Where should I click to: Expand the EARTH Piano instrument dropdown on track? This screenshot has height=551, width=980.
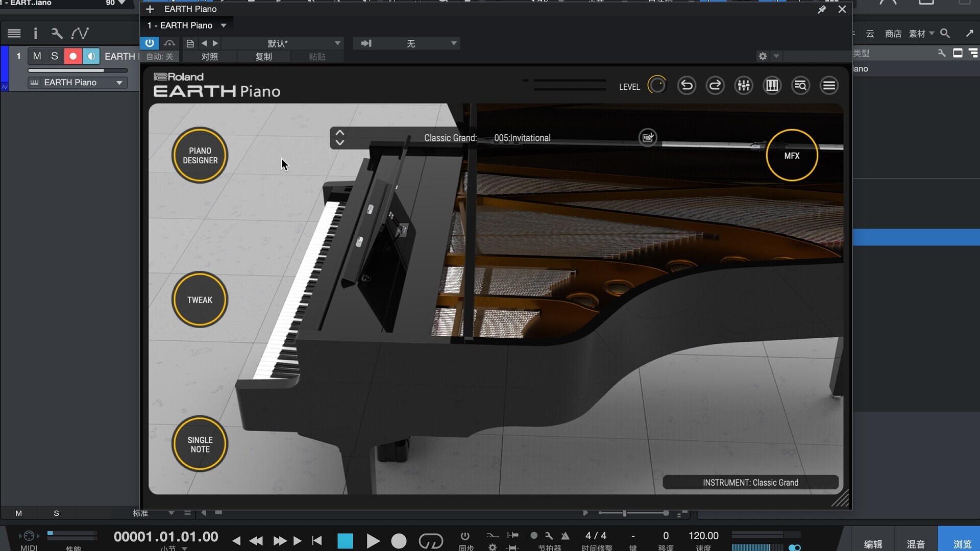tap(119, 83)
